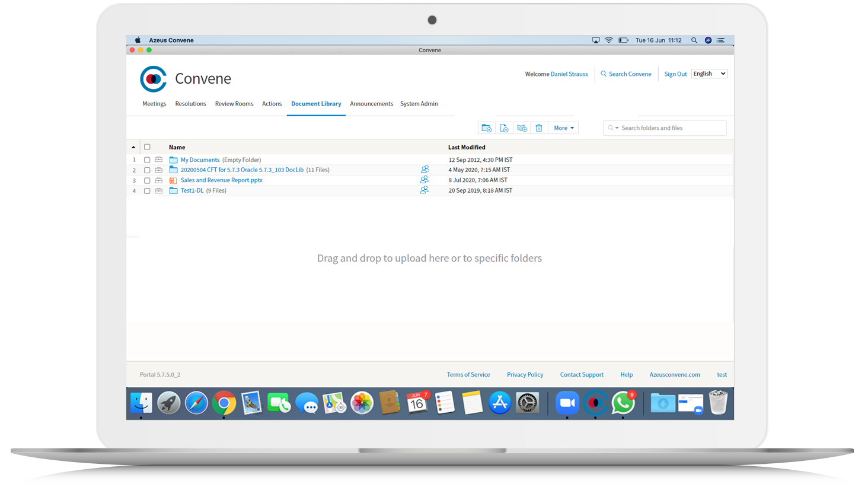
Task: Click the Convene logo icon in header
Action: pos(154,79)
